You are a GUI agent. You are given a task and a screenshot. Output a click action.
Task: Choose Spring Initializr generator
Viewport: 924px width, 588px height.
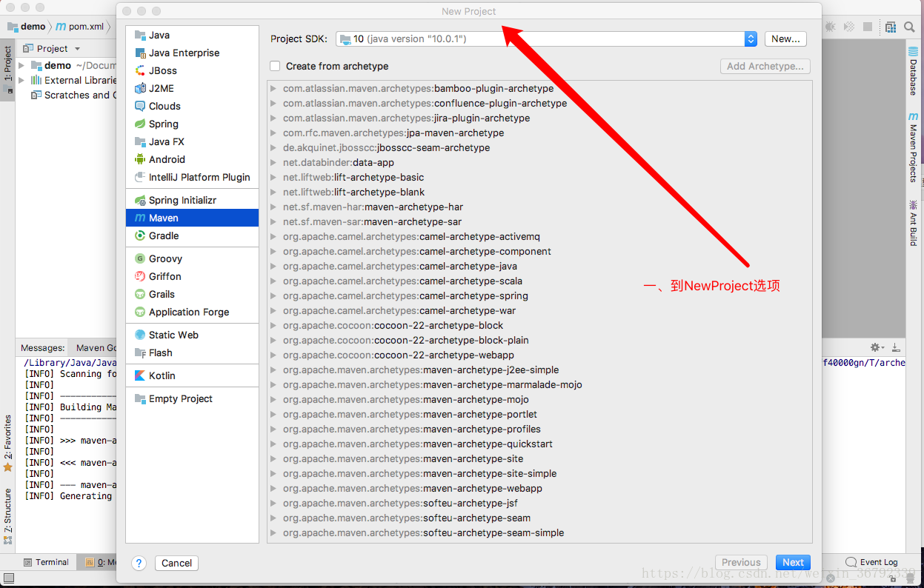(192, 200)
